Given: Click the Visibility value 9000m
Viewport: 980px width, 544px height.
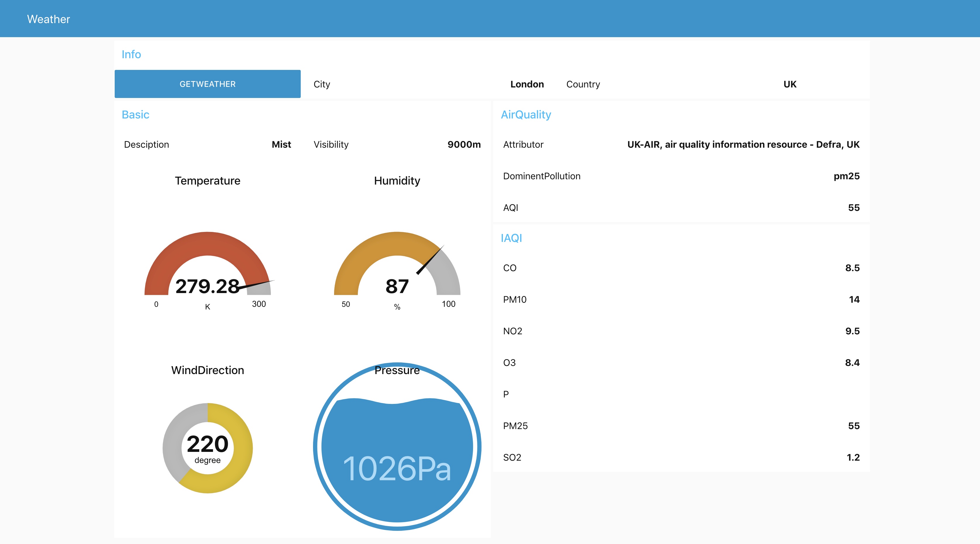Looking at the screenshot, I should [x=464, y=144].
